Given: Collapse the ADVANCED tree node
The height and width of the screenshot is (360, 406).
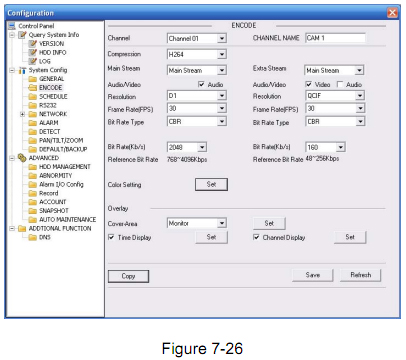Looking at the screenshot, I should (12, 158).
